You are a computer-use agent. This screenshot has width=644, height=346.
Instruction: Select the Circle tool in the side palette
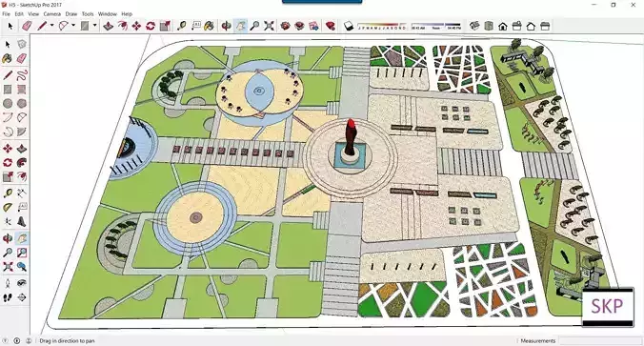[x=8, y=103]
